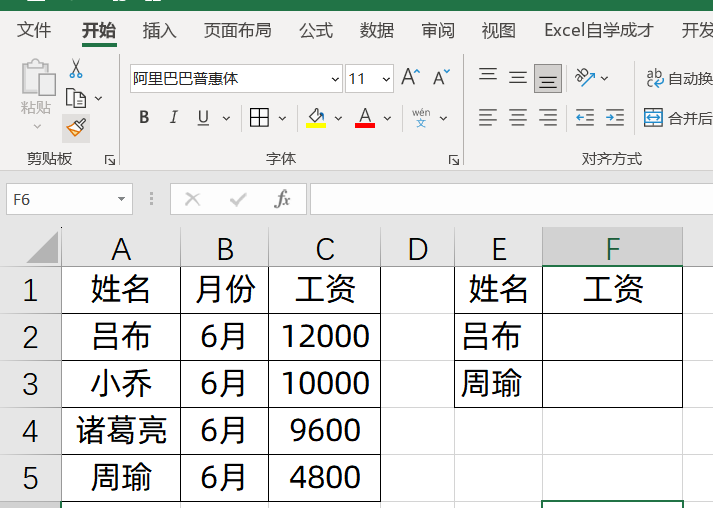Click the Borders grid icon

pyautogui.click(x=259, y=118)
